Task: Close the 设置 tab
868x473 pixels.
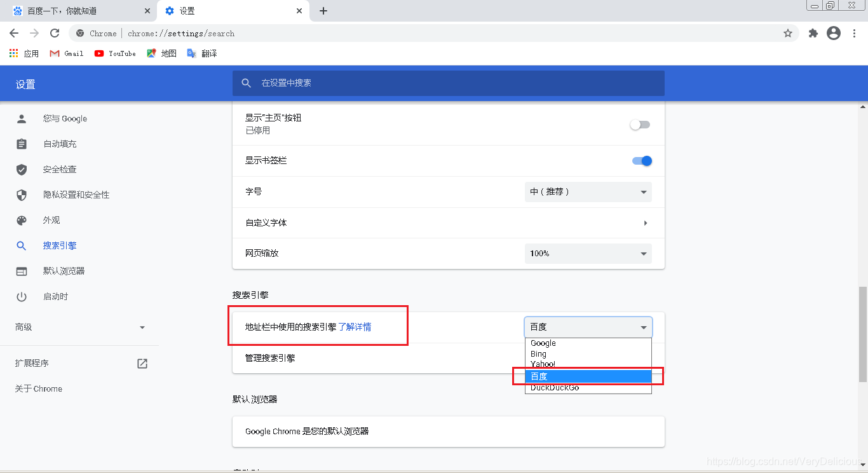Action: pyautogui.click(x=299, y=11)
